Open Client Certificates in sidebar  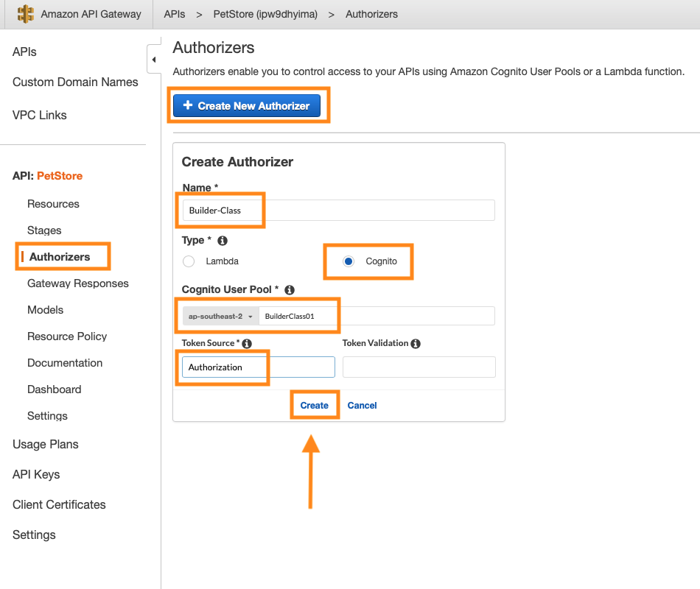pos(60,505)
